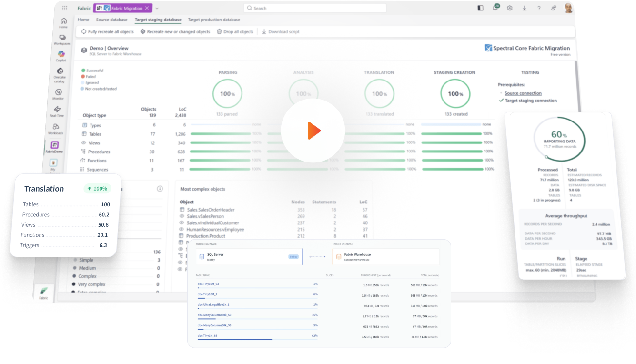Open OneLake catalog in the sidebar
636x364 pixels.
pyautogui.click(x=60, y=74)
